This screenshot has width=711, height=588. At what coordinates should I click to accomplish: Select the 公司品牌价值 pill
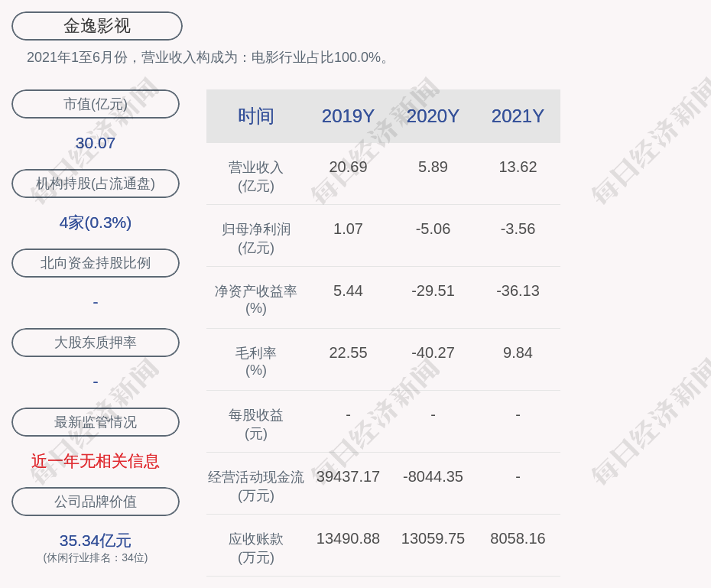[x=96, y=502]
